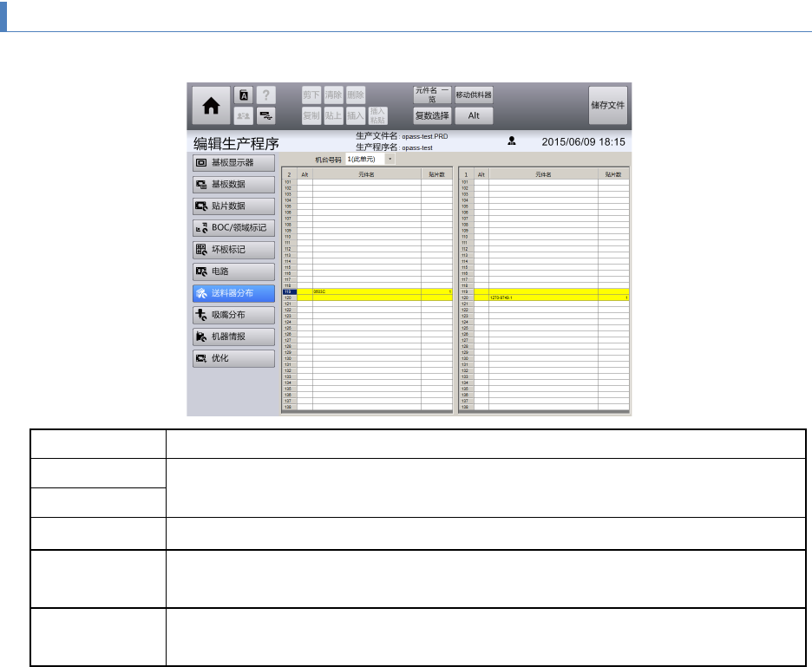Open the 基板显示器 board viewer page

point(233,162)
